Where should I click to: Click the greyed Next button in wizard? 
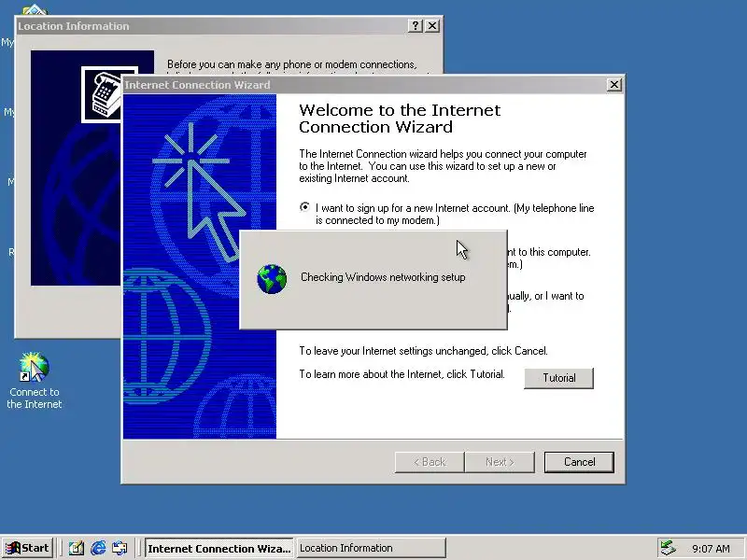tap(500, 462)
